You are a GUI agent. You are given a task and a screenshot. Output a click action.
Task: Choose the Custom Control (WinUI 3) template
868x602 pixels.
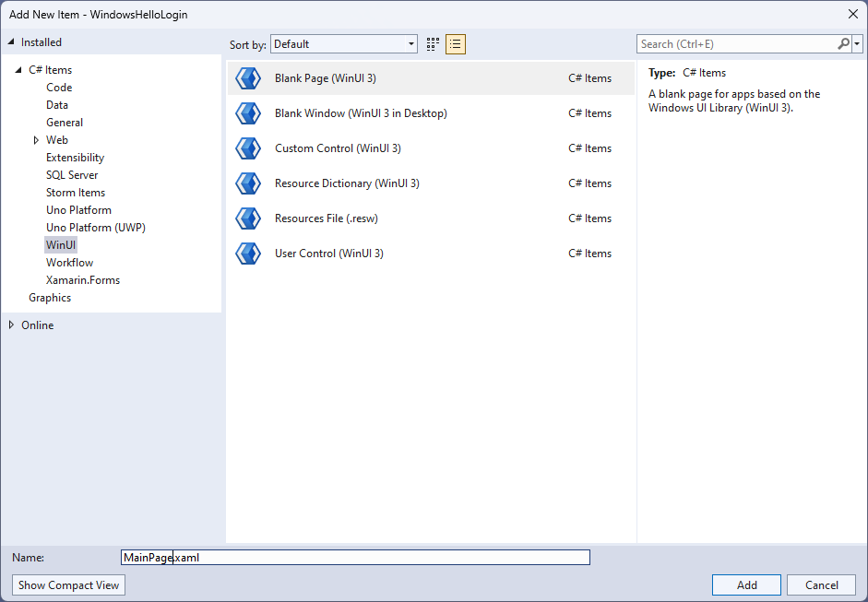[337, 148]
